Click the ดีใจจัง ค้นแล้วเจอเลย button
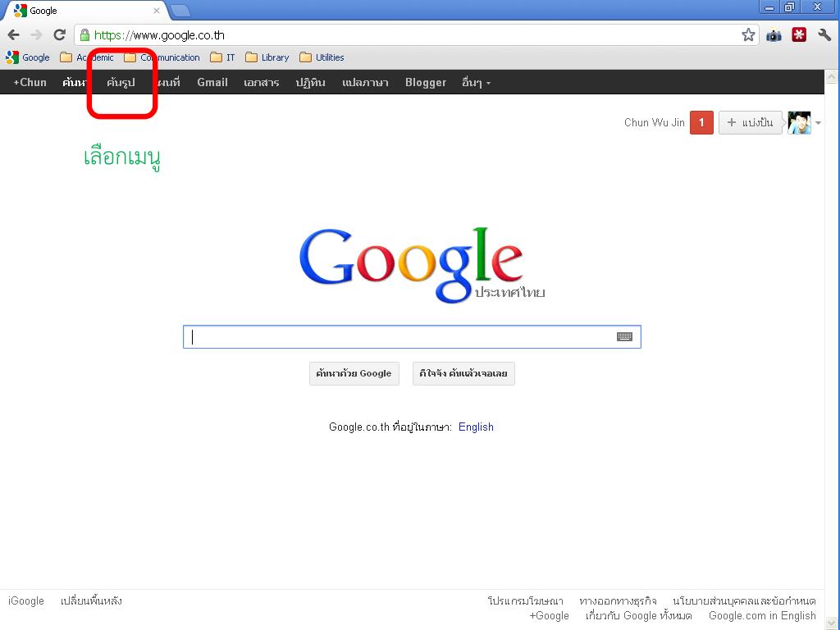This screenshot has width=840, height=630. tap(463, 373)
